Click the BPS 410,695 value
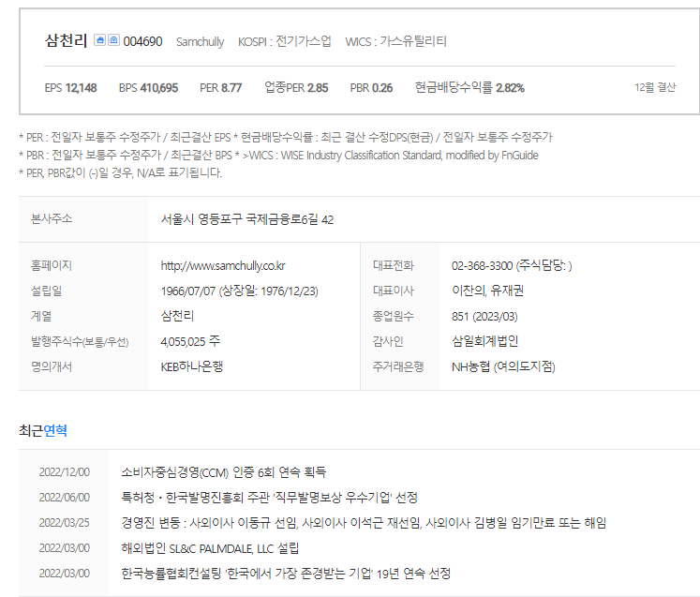 click(148, 87)
